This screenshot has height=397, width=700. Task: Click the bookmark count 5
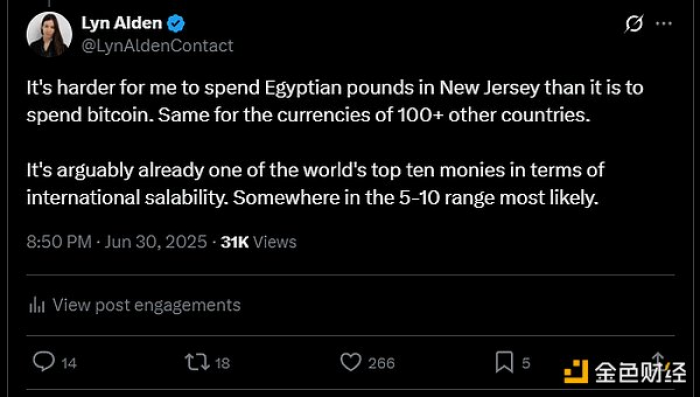[526, 363]
